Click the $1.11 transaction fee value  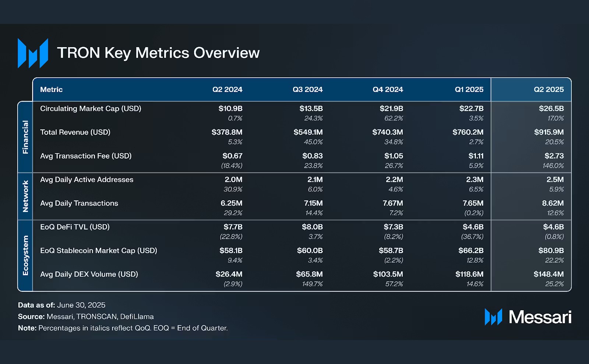point(476,156)
